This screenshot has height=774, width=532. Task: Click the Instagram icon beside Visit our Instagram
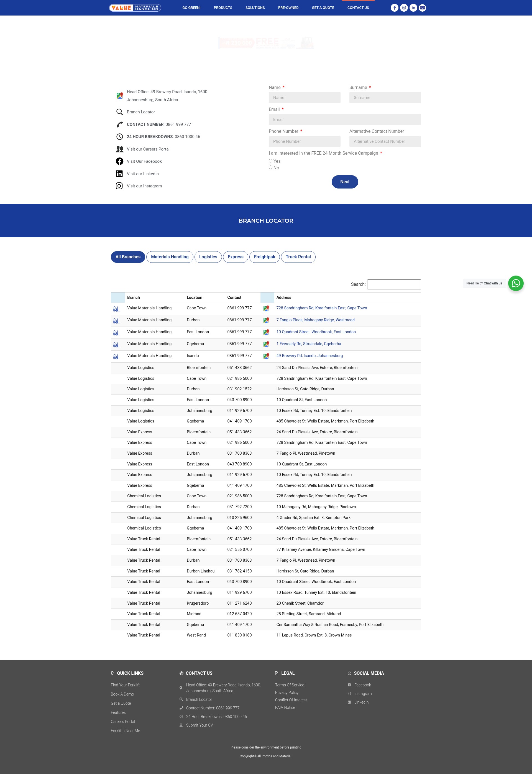[x=119, y=186]
